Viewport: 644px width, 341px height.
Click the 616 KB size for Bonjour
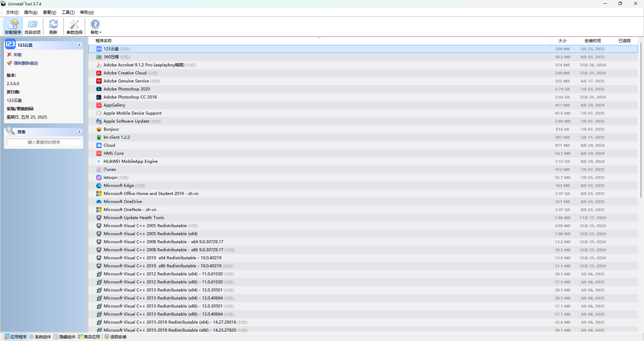pyautogui.click(x=562, y=129)
